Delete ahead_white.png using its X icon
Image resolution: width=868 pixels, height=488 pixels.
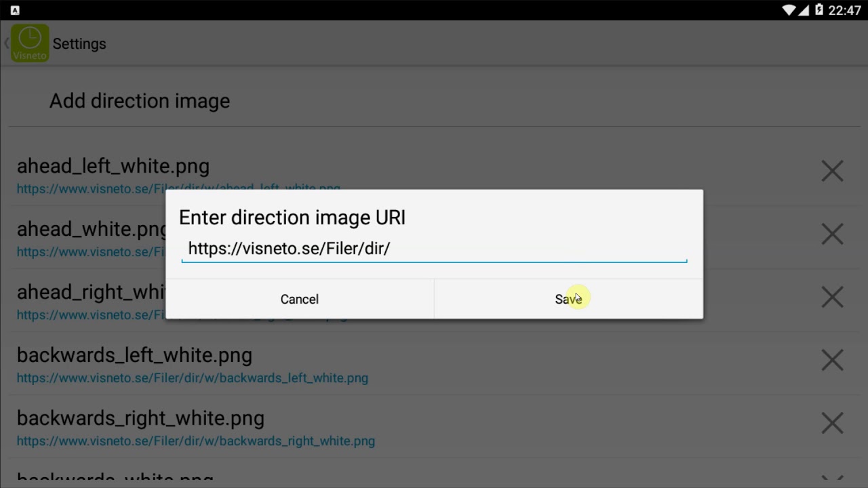(x=832, y=234)
